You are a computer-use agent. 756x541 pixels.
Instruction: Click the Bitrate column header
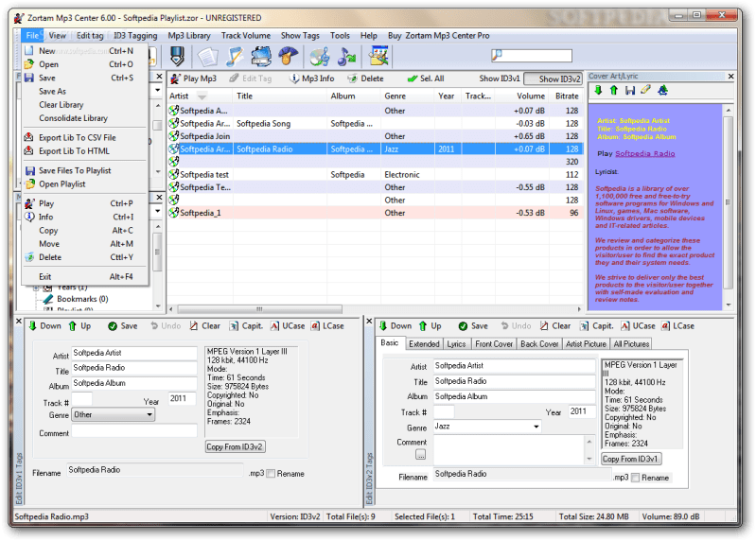[566, 96]
